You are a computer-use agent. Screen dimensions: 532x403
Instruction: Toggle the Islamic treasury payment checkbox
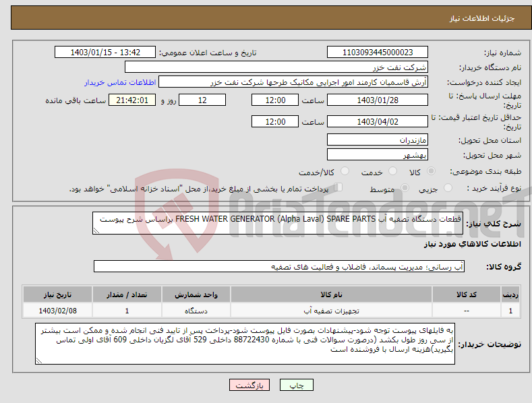click(x=338, y=187)
